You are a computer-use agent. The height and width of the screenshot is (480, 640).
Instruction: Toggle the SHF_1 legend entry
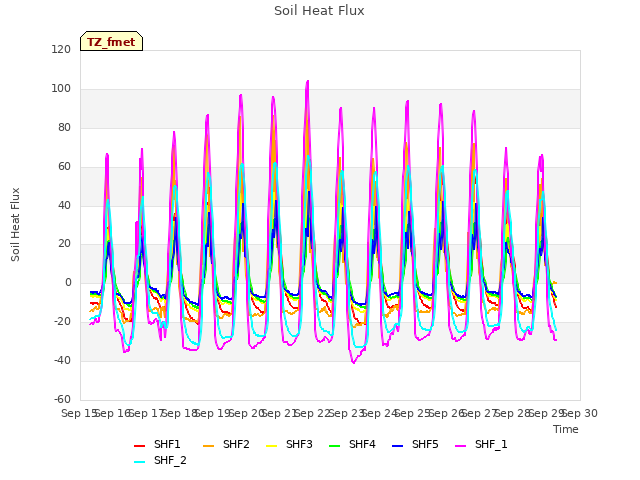click(x=481, y=444)
